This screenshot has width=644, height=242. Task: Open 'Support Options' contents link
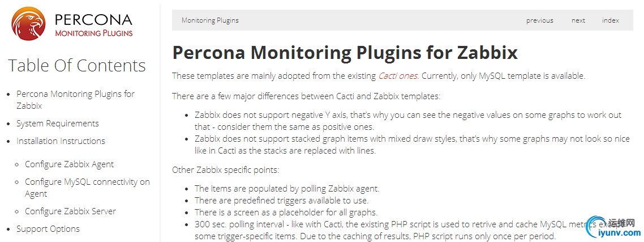pos(48,229)
